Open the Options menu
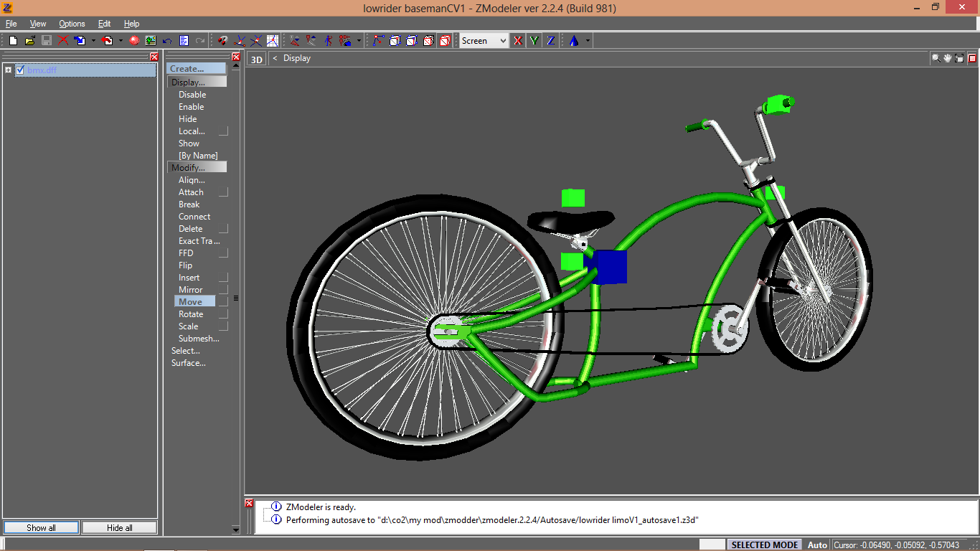Viewport: 980px width, 551px height. point(72,24)
